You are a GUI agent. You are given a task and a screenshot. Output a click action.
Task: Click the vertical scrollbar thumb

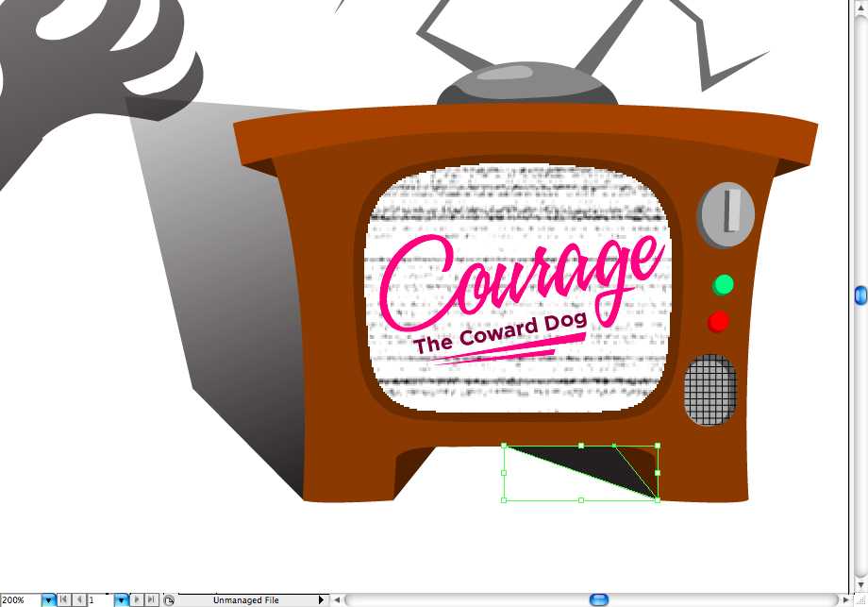coord(860,295)
